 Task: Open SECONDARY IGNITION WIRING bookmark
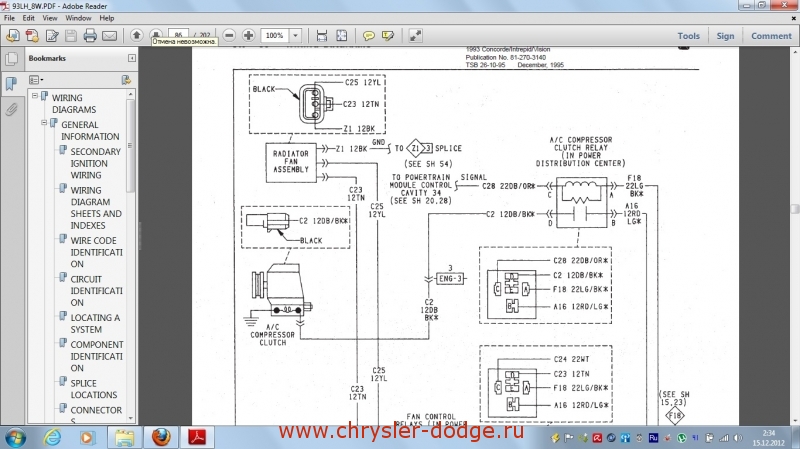(95, 163)
